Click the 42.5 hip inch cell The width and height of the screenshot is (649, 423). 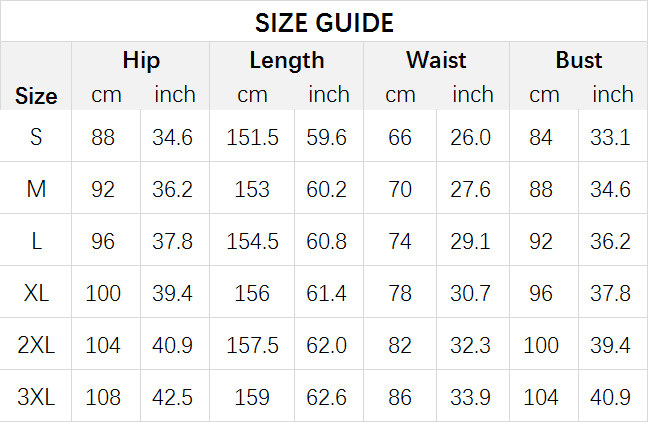click(172, 397)
